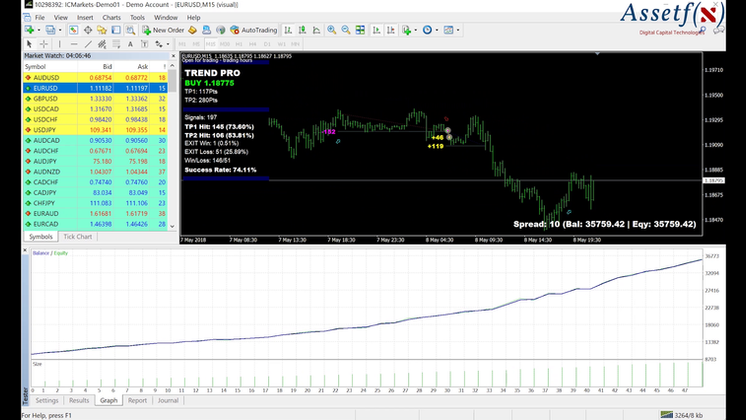The width and height of the screenshot is (746, 420).
Task: Toggle AutoTrading on or off
Action: [254, 30]
